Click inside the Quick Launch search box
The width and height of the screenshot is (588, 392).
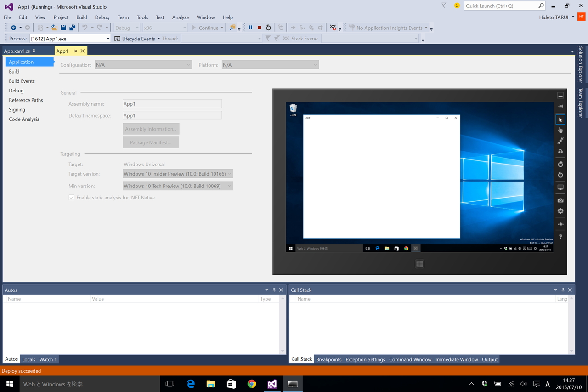[x=501, y=6]
